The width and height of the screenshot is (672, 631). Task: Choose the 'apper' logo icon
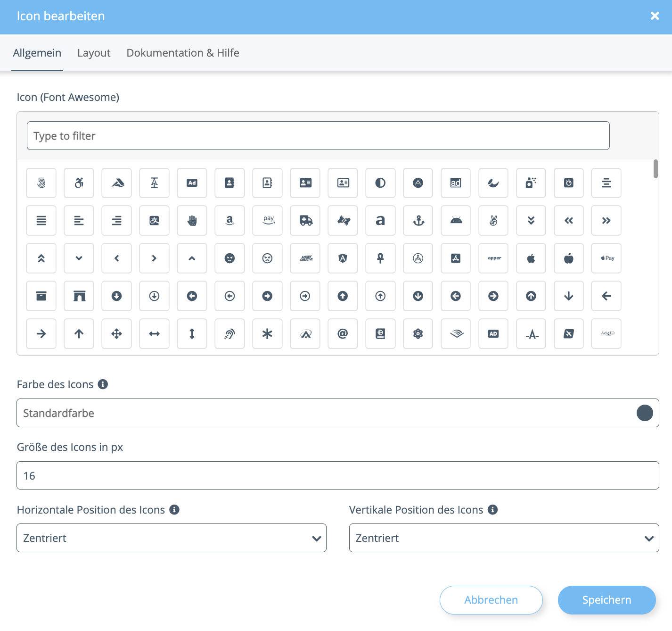pos(493,258)
